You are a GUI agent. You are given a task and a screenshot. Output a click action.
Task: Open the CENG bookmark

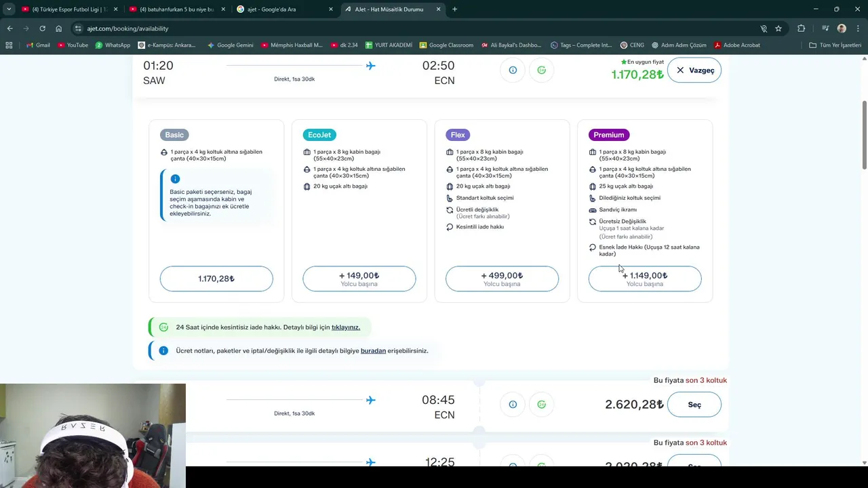pyautogui.click(x=632, y=45)
